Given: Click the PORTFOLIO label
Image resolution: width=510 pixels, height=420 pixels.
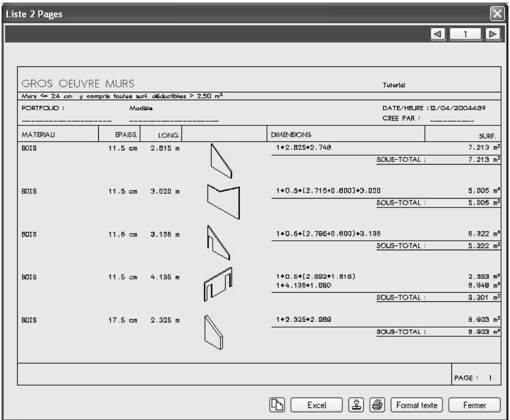Looking at the screenshot, I should tap(43, 108).
